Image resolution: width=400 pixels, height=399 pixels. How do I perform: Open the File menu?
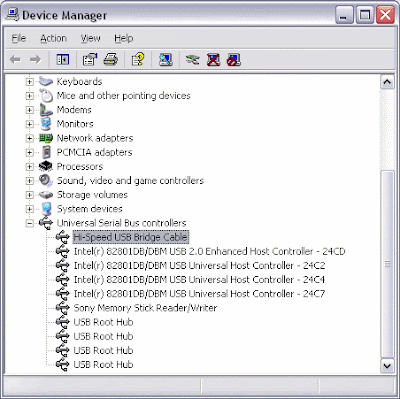coord(19,38)
